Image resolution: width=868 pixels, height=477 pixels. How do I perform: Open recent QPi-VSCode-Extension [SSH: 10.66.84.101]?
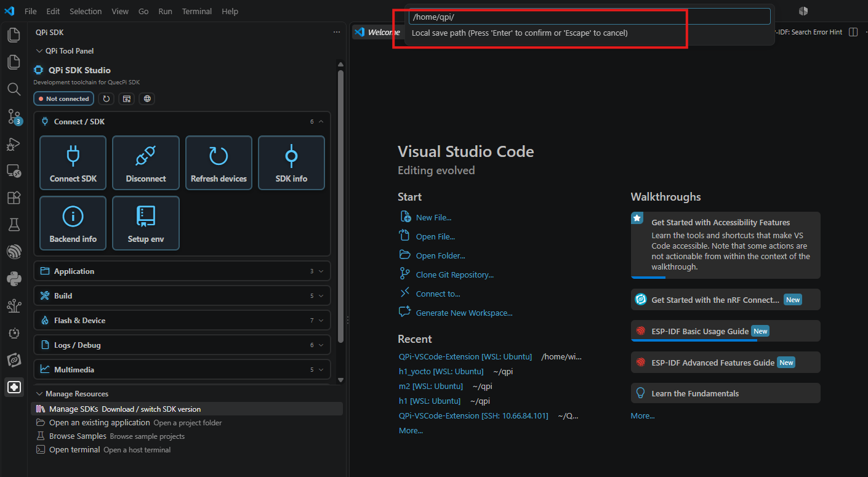473,415
